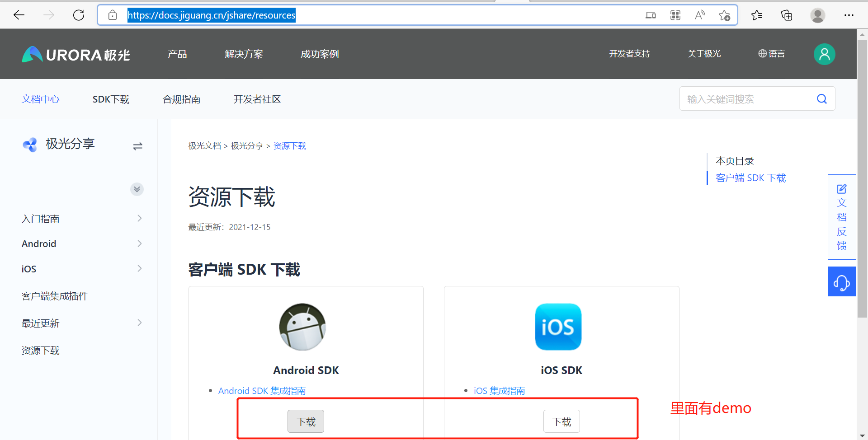Reload the page with the refresh icon
The width and height of the screenshot is (868, 440).
click(79, 15)
